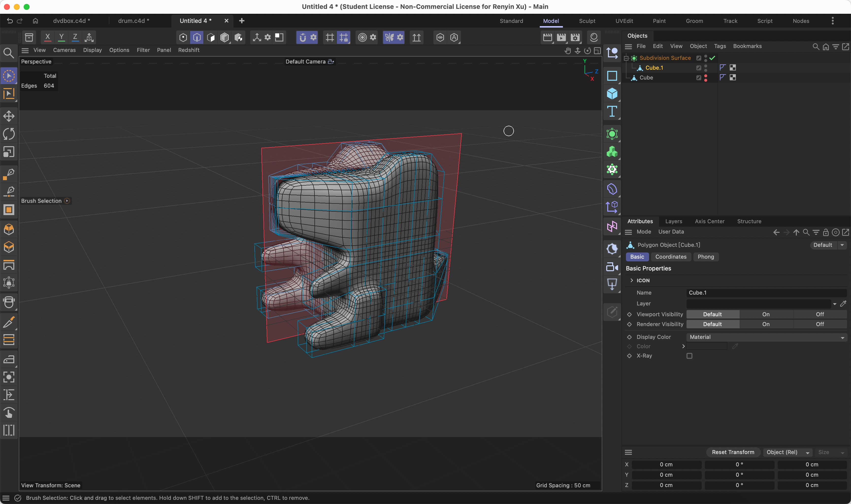The image size is (851, 504).
Task: Click the Render to Picture Viewer icon
Action: pos(561,37)
